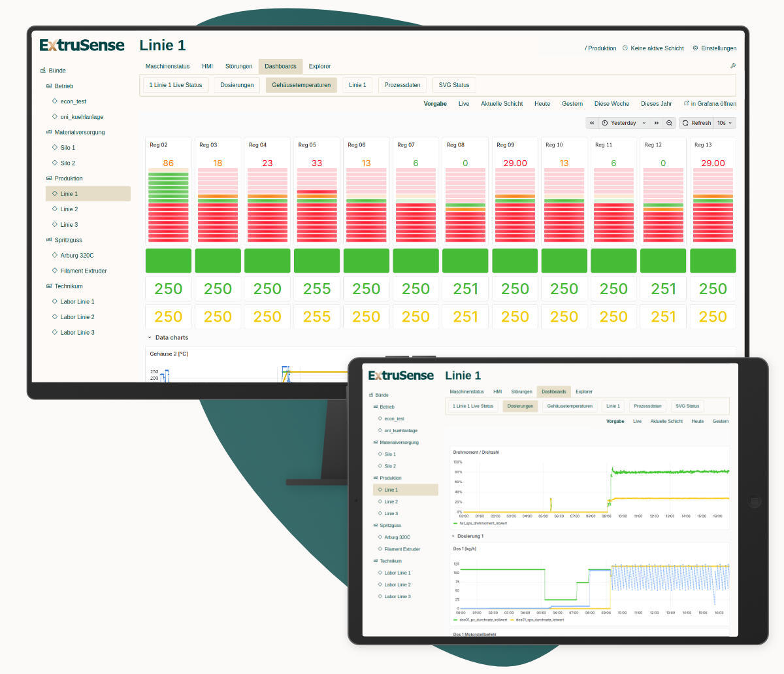
Task: Open dashboard via 'in Grafana öffnen' link
Action: click(710, 104)
